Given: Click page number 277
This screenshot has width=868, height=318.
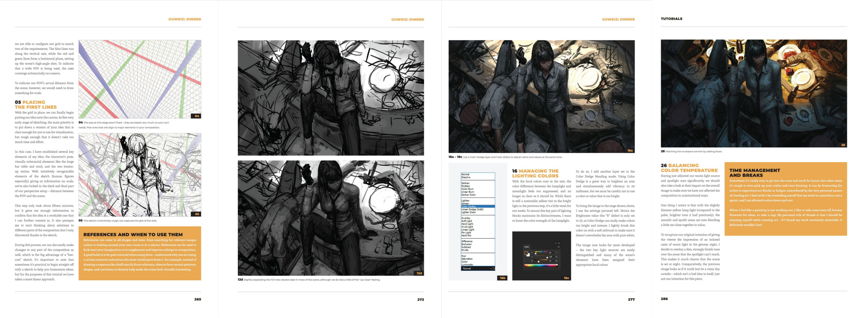Looking at the screenshot, I should tap(632, 299).
